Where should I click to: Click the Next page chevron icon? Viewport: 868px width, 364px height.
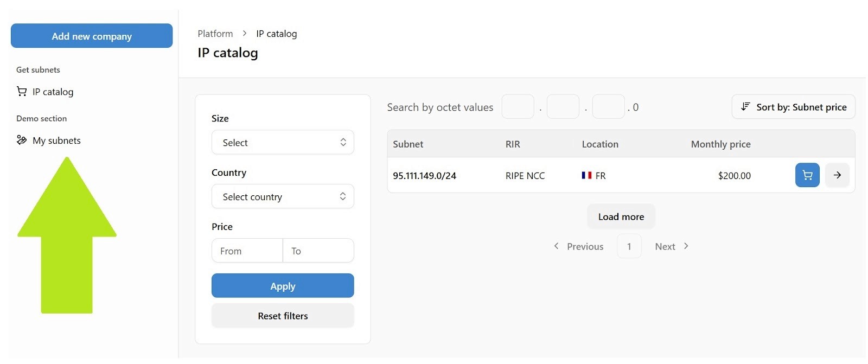click(x=686, y=246)
